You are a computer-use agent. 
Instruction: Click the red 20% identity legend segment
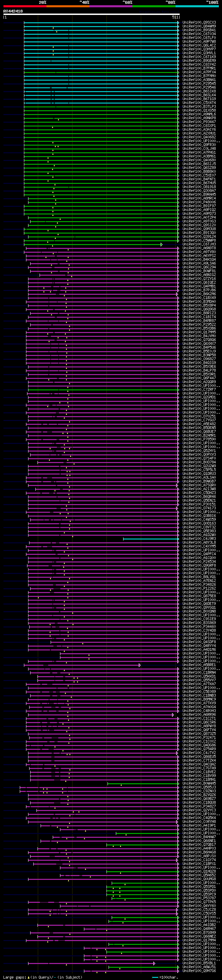[x=25, y=6]
